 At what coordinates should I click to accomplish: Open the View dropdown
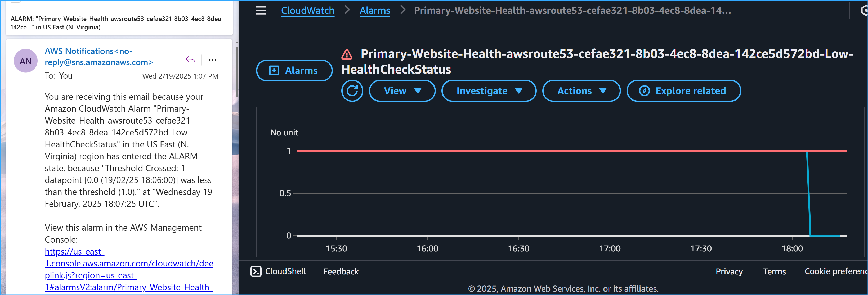pos(402,90)
